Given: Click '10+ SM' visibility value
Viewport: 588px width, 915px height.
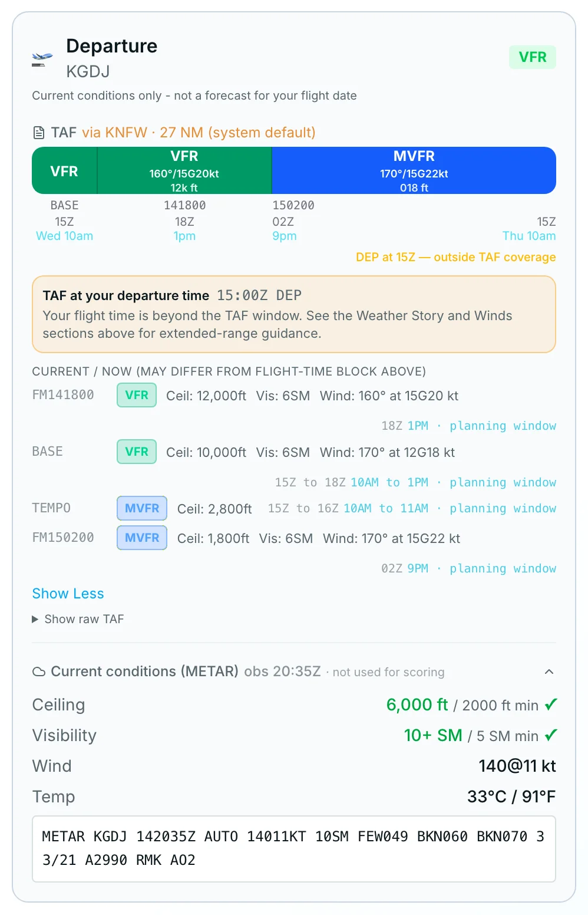Looking at the screenshot, I should [433, 735].
